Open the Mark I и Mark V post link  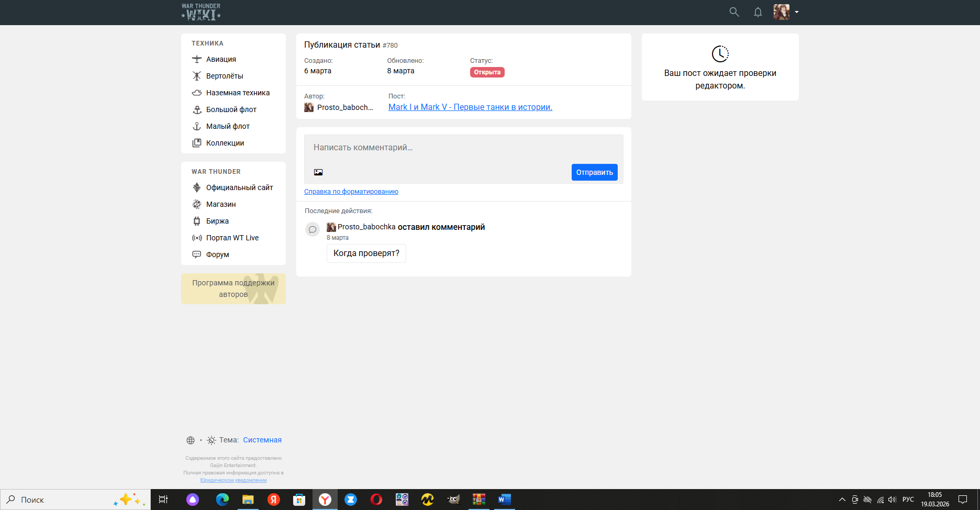[470, 107]
